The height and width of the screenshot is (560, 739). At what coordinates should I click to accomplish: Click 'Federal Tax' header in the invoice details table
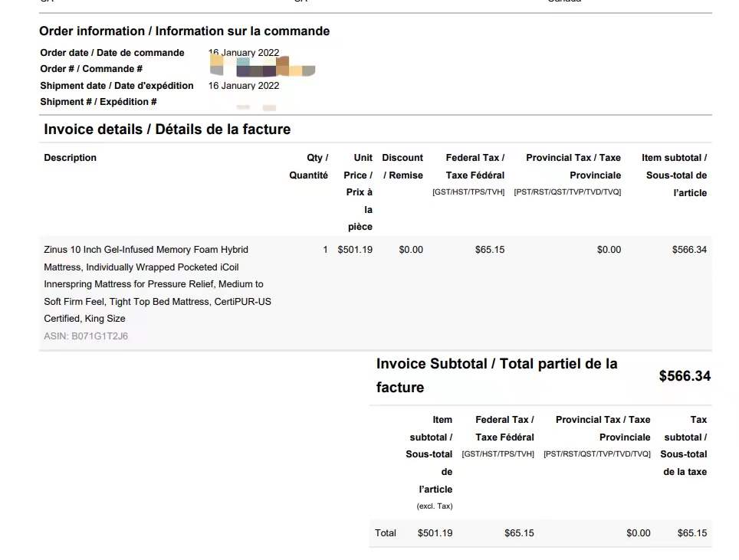tap(468, 175)
